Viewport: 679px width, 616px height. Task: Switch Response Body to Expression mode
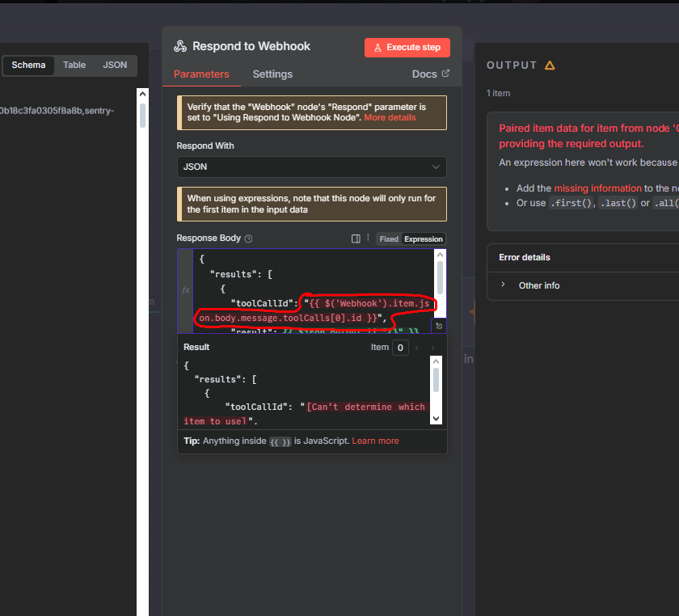tap(424, 239)
